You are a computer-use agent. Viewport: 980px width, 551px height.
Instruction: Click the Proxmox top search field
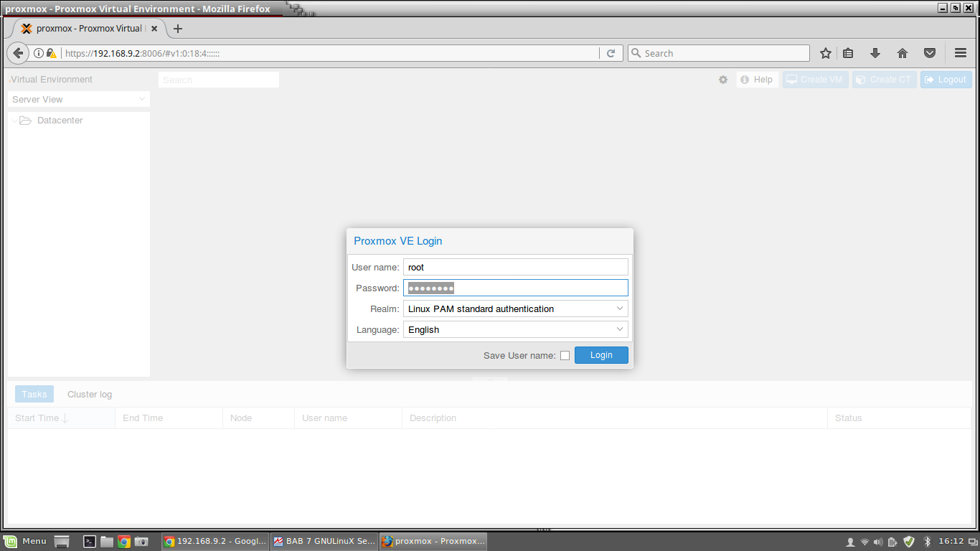point(219,80)
